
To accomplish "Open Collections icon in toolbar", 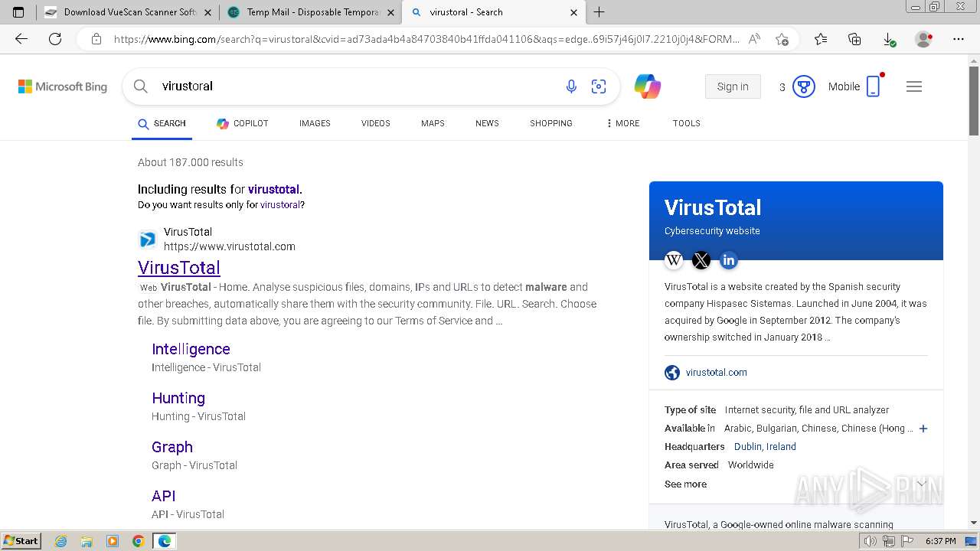I will (854, 39).
